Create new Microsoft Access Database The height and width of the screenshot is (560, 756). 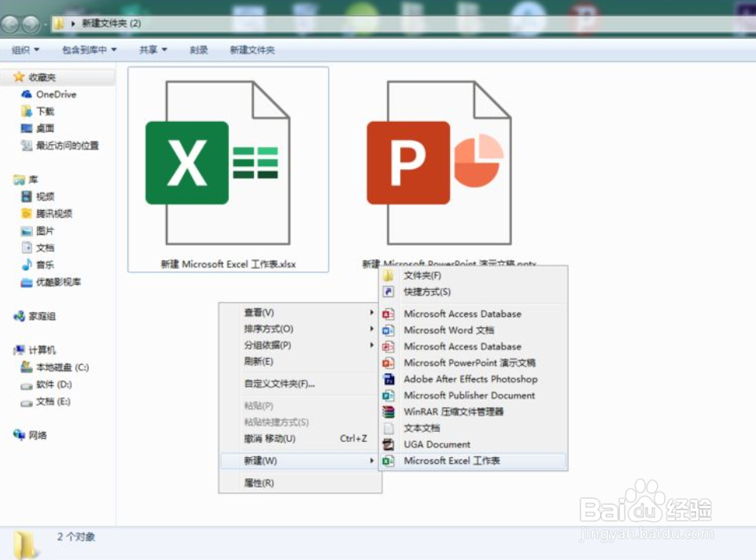[463, 313]
